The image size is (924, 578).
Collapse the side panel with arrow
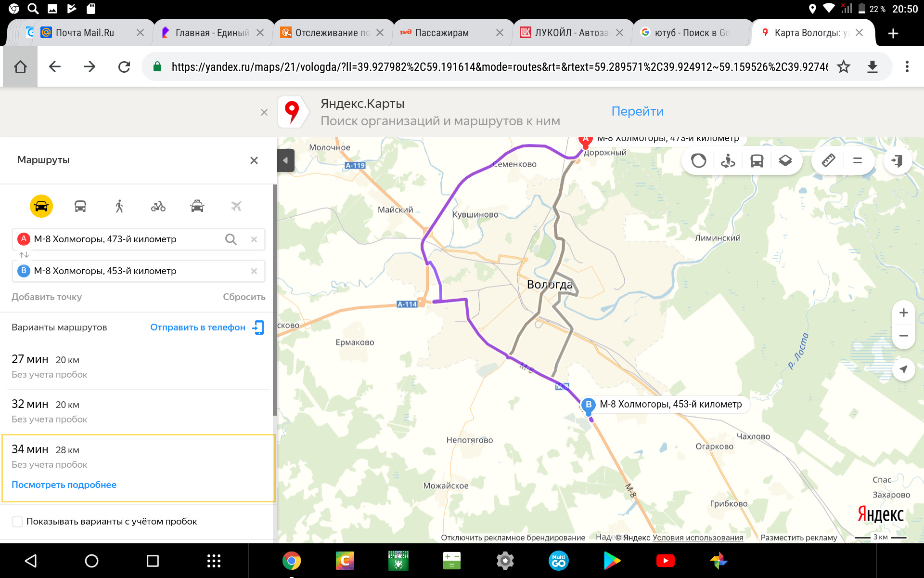click(285, 160)
